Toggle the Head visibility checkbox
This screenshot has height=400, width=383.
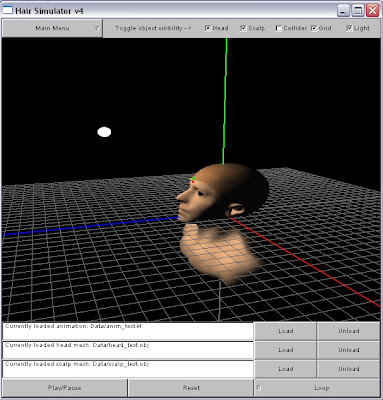pyautogui.click(x=208, y=28)
